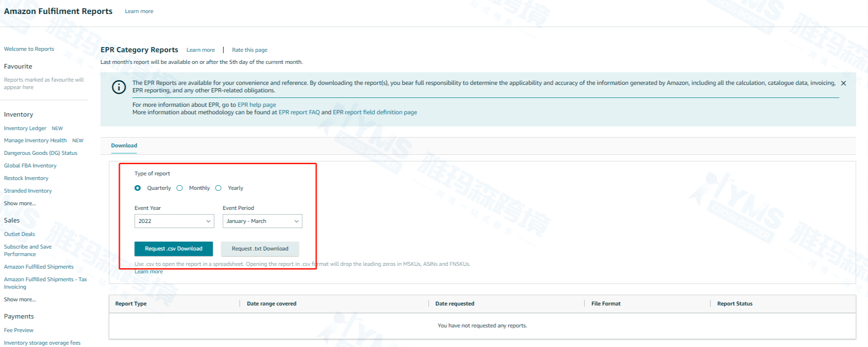The image size is (868, 347).
Task: Switch to the Download tab
Action: coord(124,146)
